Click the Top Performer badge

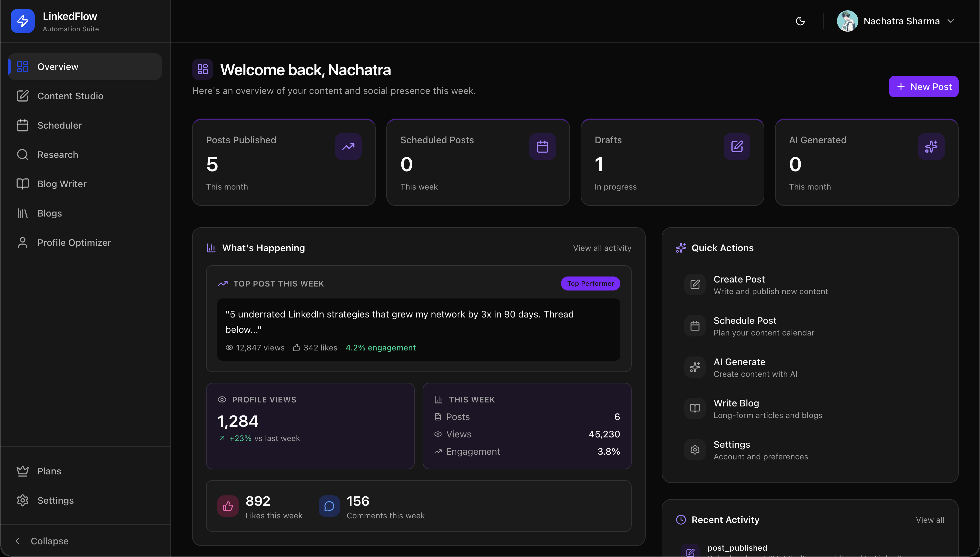coord(590,283)
